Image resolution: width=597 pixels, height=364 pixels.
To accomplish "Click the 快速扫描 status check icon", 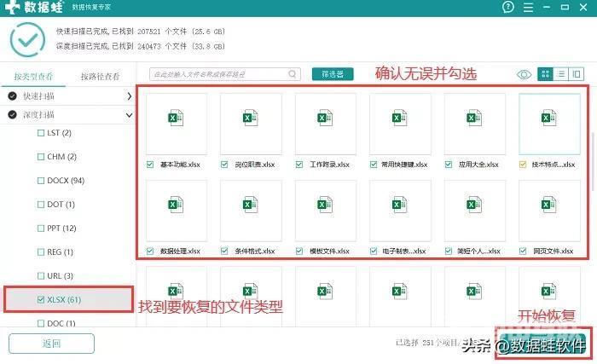I will point(12,96).
